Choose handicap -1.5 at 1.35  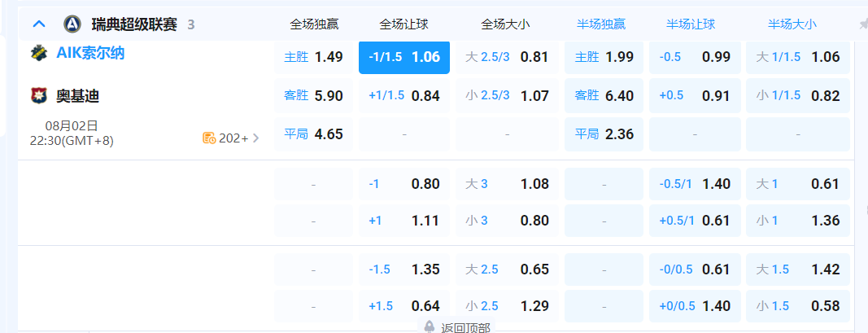click(x=404, y=269)
